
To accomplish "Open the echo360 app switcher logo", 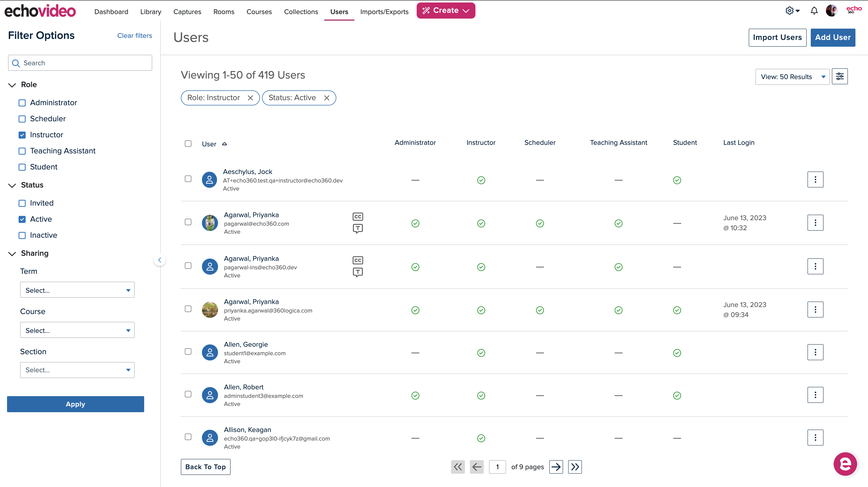I will pyautogui.click(x=854, y=10).
